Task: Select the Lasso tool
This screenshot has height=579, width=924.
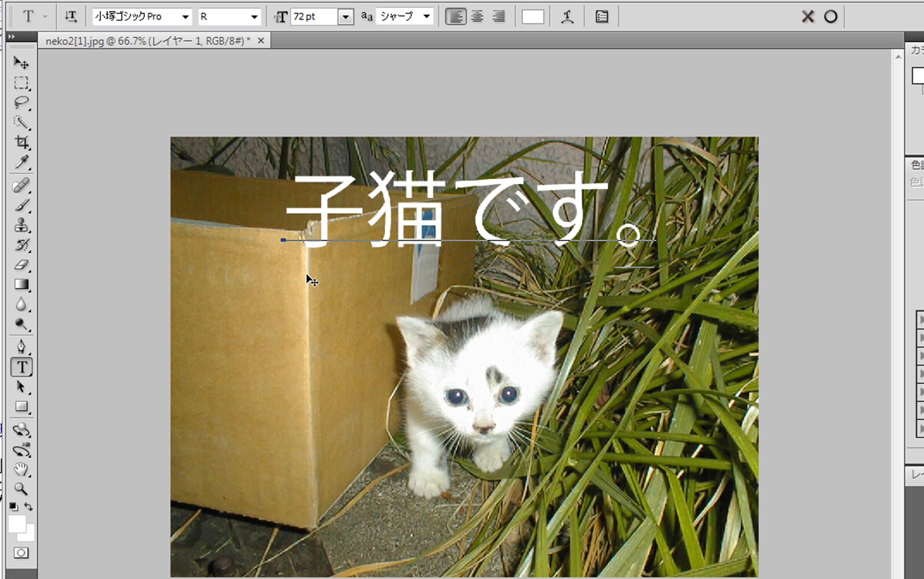Action: pos(21,102)
